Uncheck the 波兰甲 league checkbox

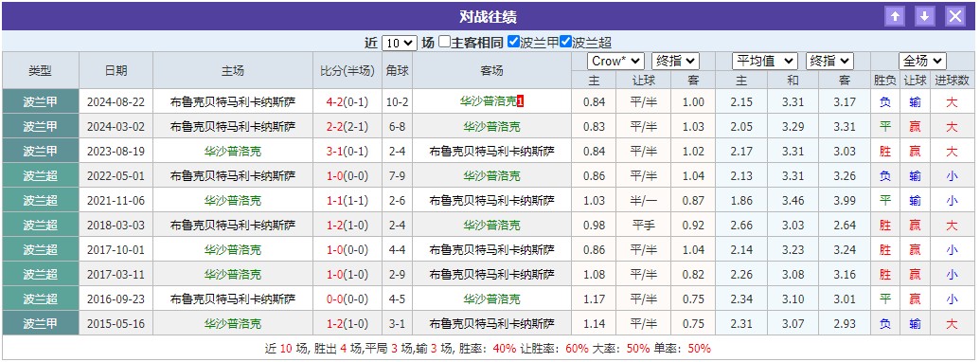tap(514, 42)
